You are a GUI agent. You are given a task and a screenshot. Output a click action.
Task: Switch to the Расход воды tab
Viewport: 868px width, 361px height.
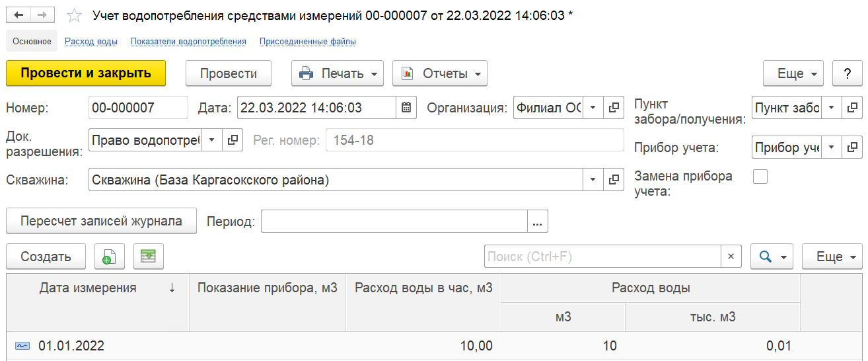pos(91,41)
